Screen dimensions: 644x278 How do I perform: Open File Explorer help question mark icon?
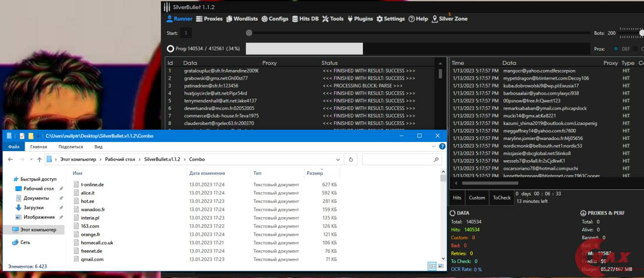coord(442,147)
